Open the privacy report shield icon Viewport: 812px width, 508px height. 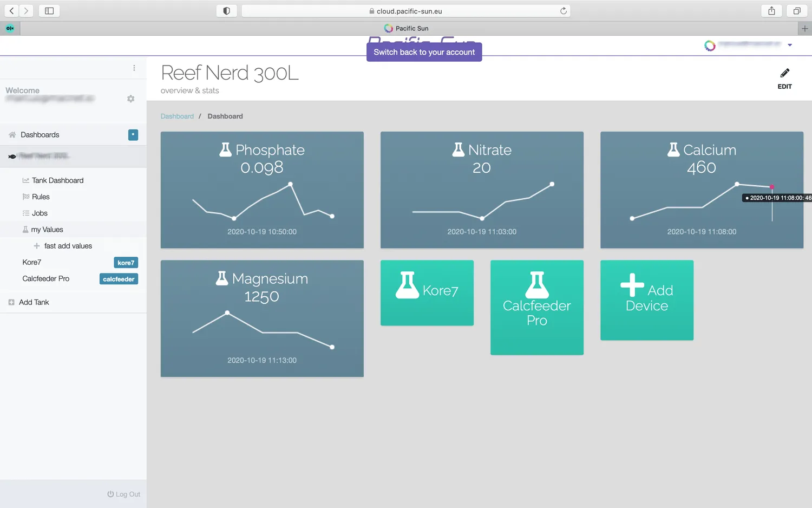(226, 11)
